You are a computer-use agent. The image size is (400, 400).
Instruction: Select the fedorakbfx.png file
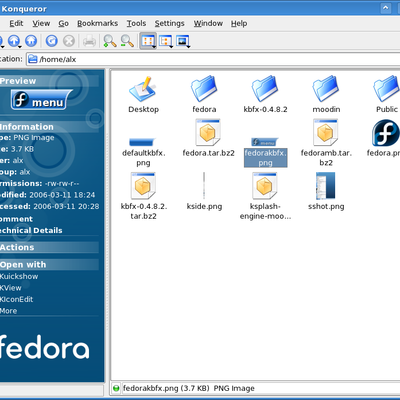point(265,153)
